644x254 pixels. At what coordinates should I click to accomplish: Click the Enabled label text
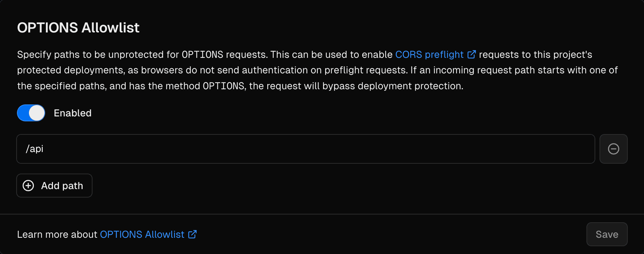click(72, 113)
